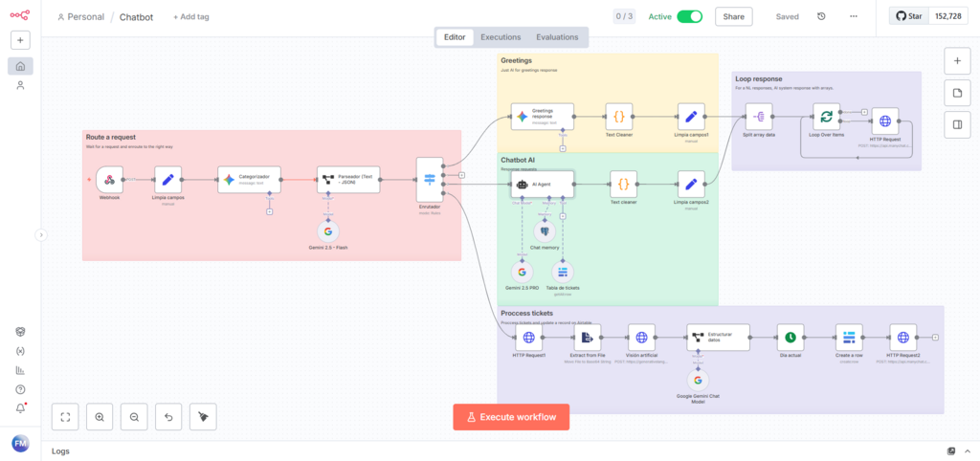This screenshot has height=461, width=980.
Task: Click the GitHub Star button
Action: (908, 16)
